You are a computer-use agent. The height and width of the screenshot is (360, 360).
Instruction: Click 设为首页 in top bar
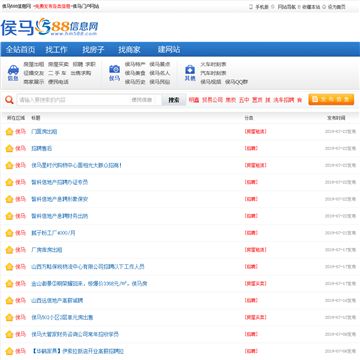pos(337,7)
